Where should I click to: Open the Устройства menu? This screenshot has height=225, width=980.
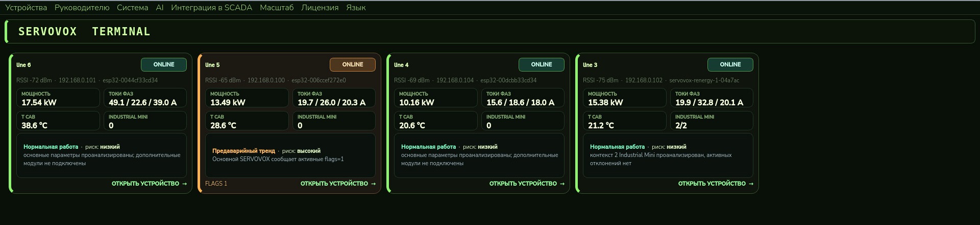[26, 8]
